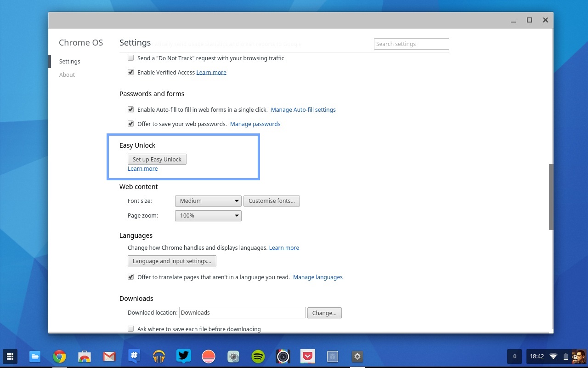The image size is (588, 368).
Task: Enable the Do Not Track request checkbox
Action: (x=131, y=58)
